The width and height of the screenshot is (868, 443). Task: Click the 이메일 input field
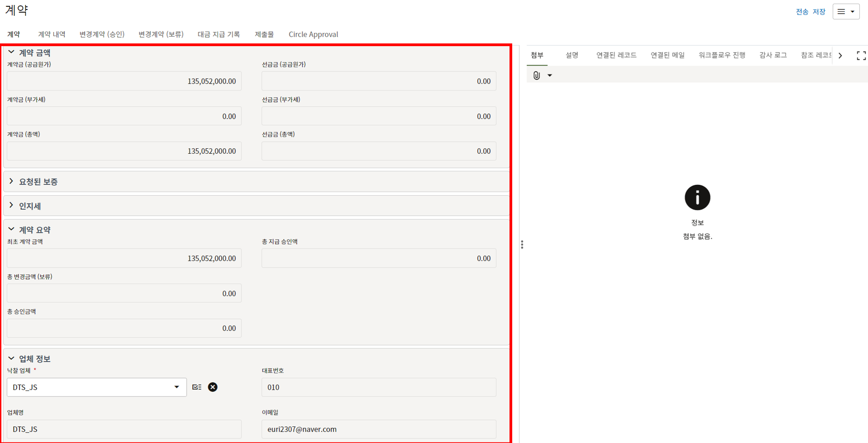tap(378, 429)
